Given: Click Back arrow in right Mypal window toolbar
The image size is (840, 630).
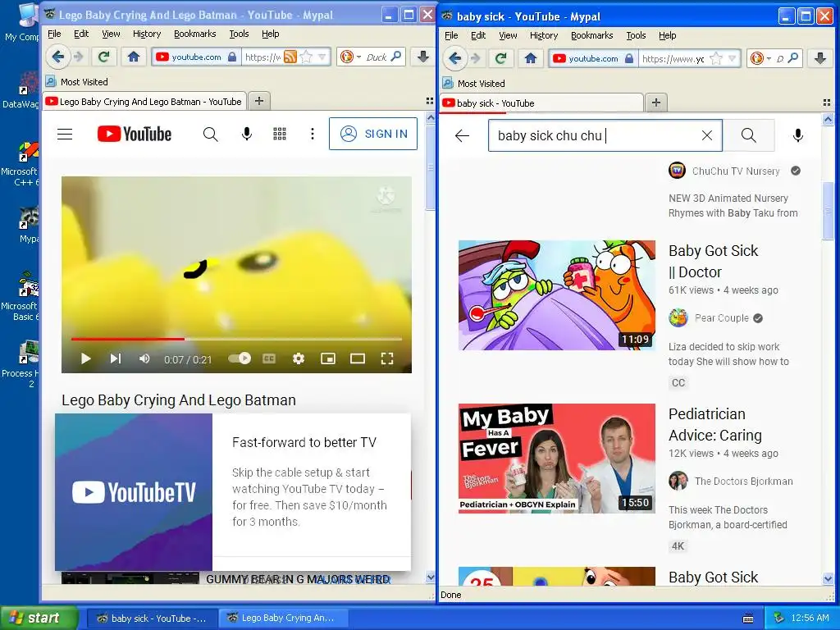Looking at the screenshot, I should [x=454, y=58].
